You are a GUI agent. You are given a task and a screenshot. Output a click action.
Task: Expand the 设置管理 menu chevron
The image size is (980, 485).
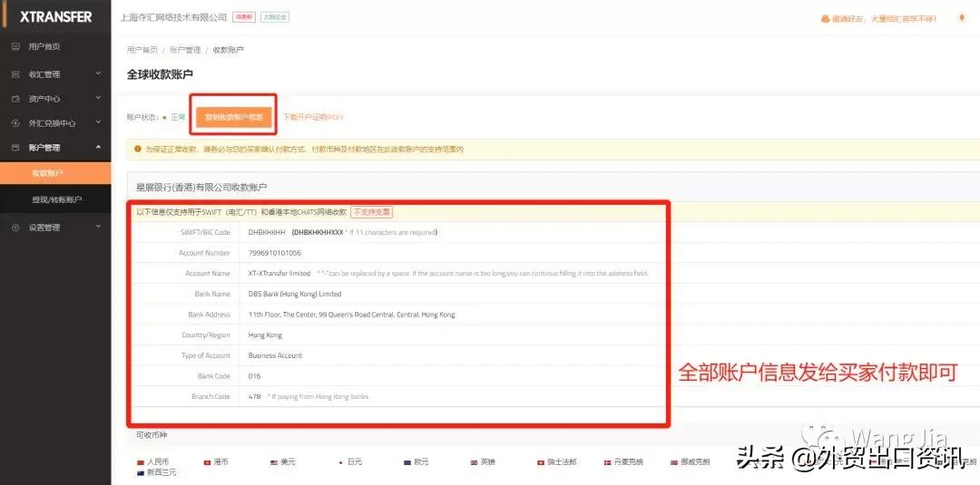(x=98, y=227)
